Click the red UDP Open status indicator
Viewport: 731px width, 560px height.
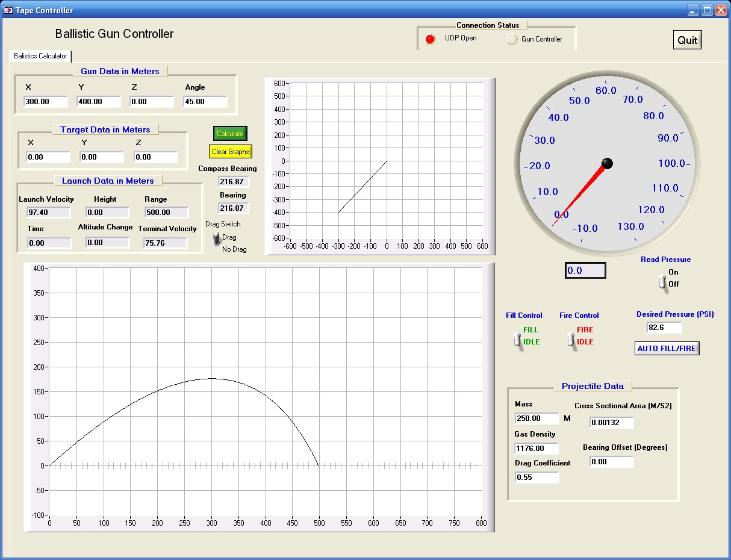tap(430, 39)
